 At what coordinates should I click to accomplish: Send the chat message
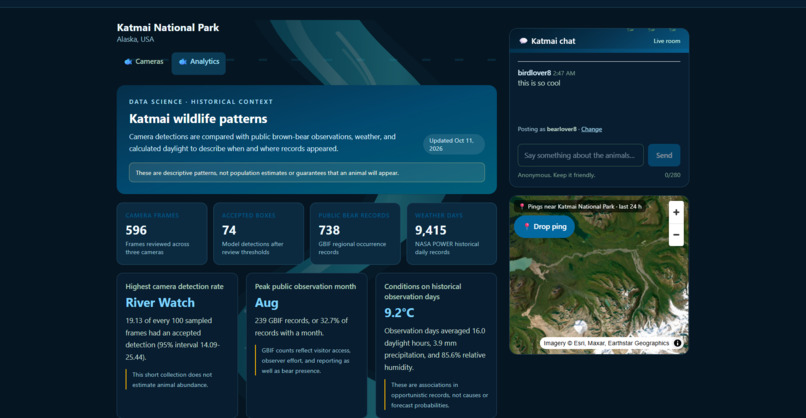664,155
